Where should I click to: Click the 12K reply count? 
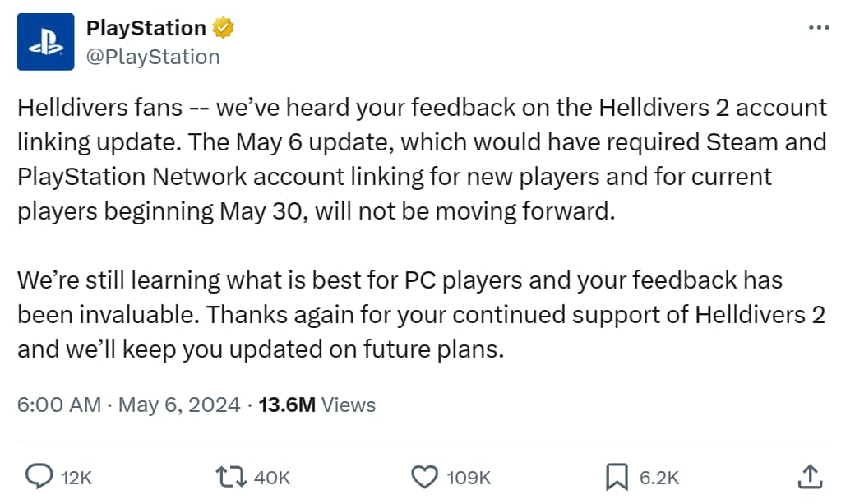(76, 477)
